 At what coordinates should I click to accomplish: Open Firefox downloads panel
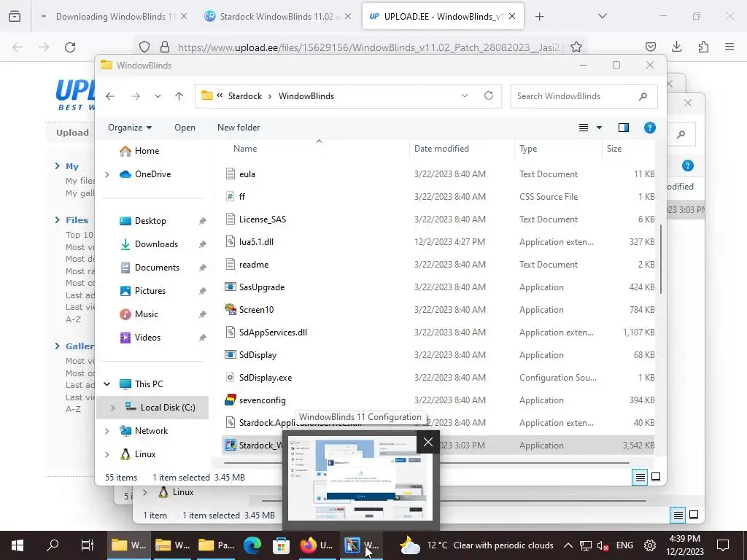(677, 47)
